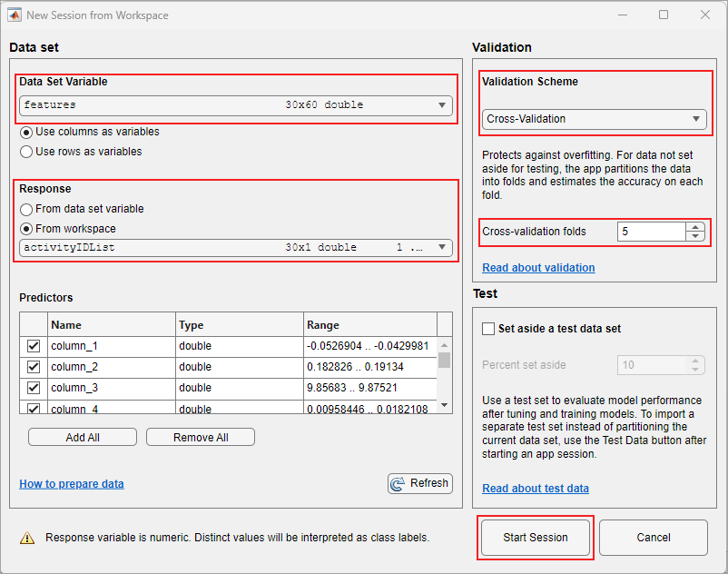Viewport: 728px width, 574px height.
Task: Uncheck the column_1 predictor
Action: click(x=33, y=347)
